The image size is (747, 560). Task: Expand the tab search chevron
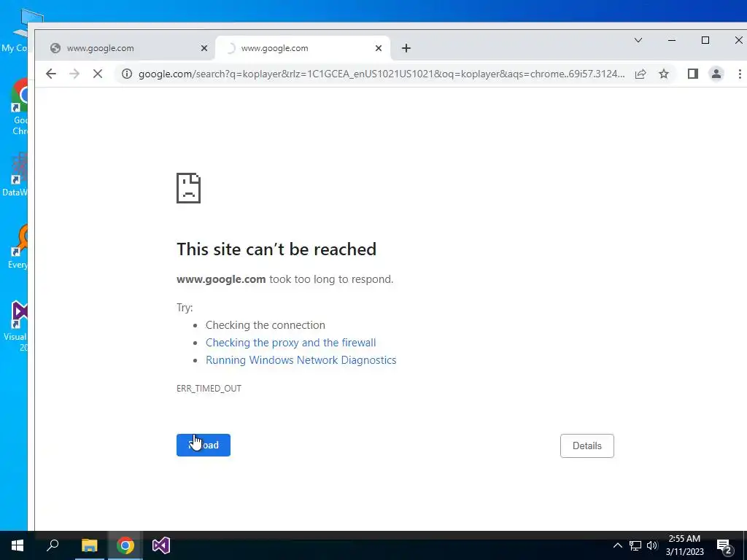[638, 41]
